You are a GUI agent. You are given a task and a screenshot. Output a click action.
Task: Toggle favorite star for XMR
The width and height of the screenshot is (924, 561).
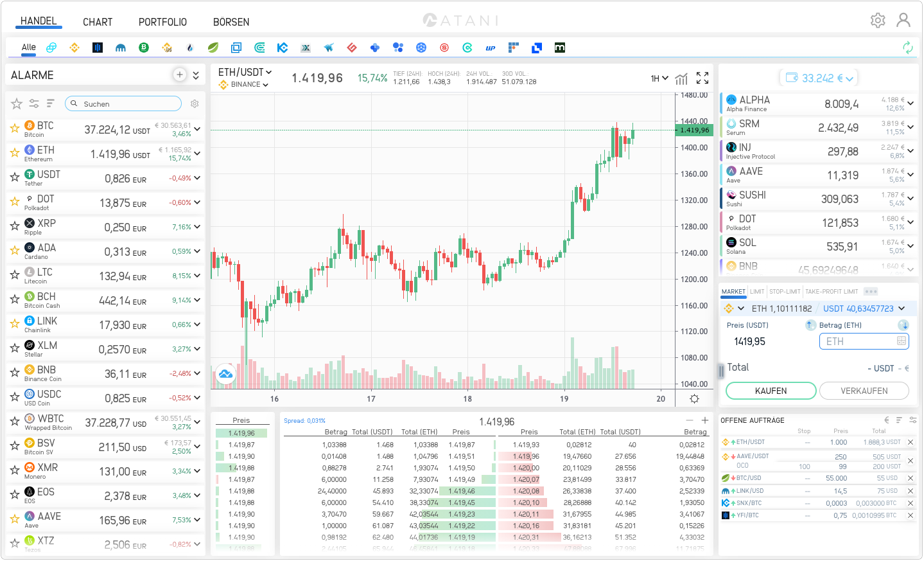14,470
